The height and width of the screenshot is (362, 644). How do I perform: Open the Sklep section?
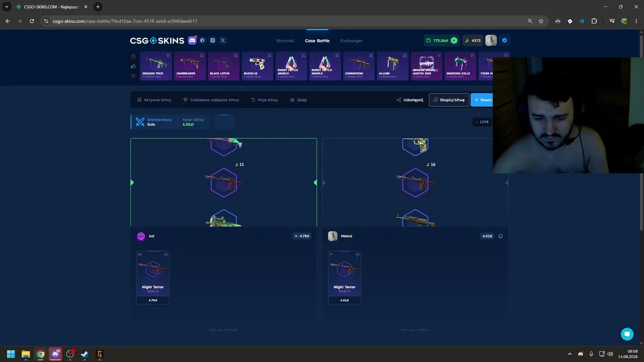pyautogui.click(x=298, y=100)
